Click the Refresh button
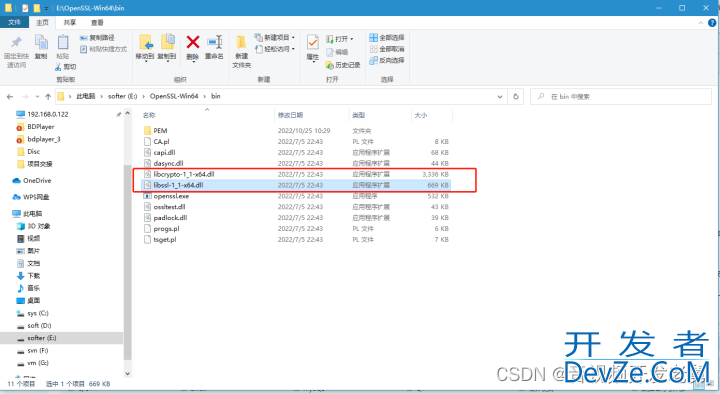 (516, 96)
